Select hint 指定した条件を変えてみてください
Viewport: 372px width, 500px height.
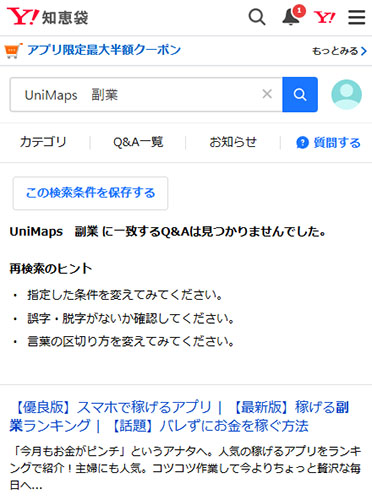pyautogui.click(x=125, y=295)
